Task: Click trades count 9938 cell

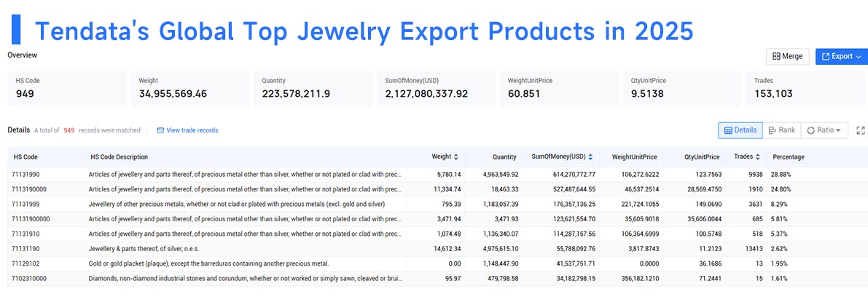Action: pos(755,175)
